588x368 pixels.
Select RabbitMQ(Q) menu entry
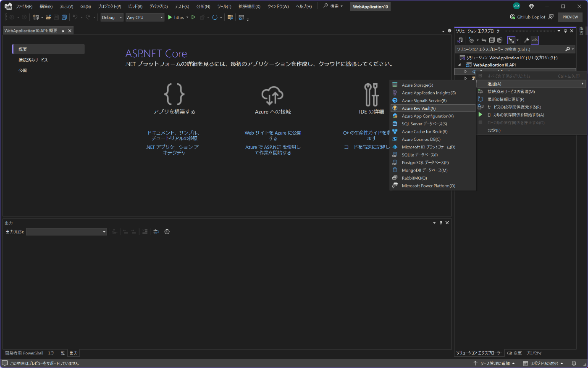433,178
